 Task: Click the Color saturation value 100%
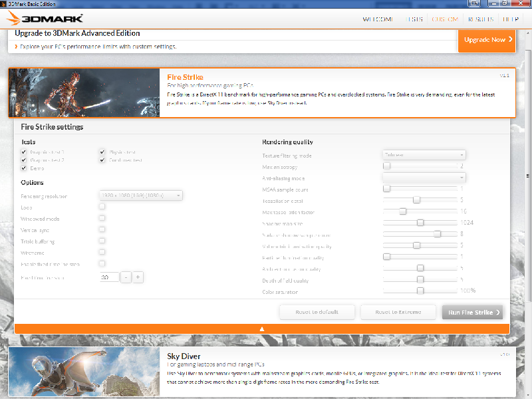pos(468,291)
